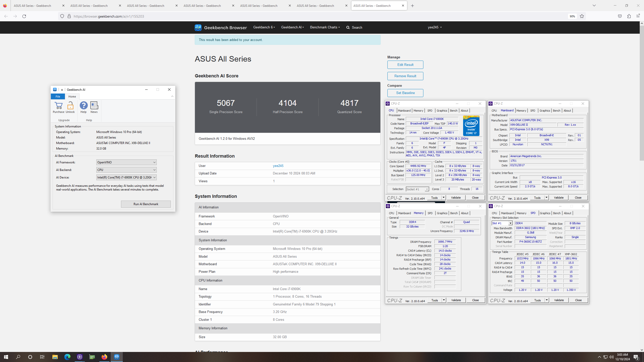
Task: Click the Remove Result button
Action: 405,76
